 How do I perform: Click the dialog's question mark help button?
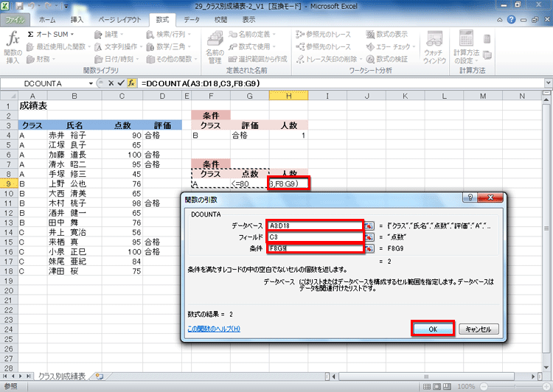pos(470,197)
